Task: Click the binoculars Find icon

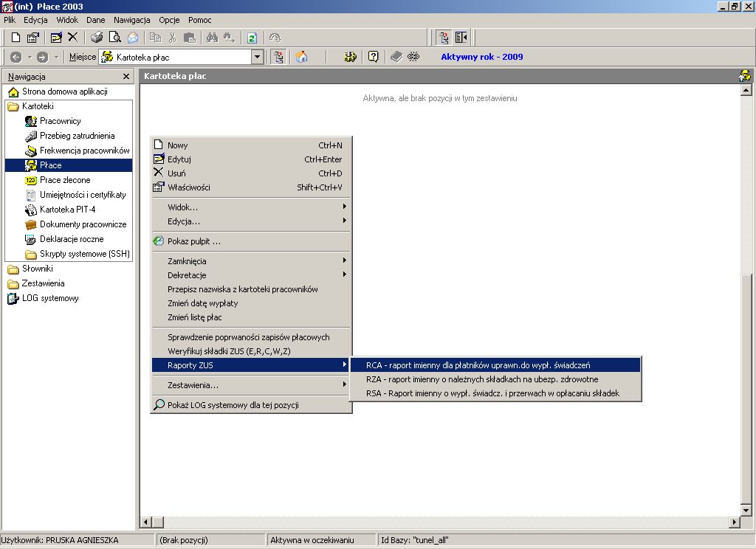Action: coord(212,38)
